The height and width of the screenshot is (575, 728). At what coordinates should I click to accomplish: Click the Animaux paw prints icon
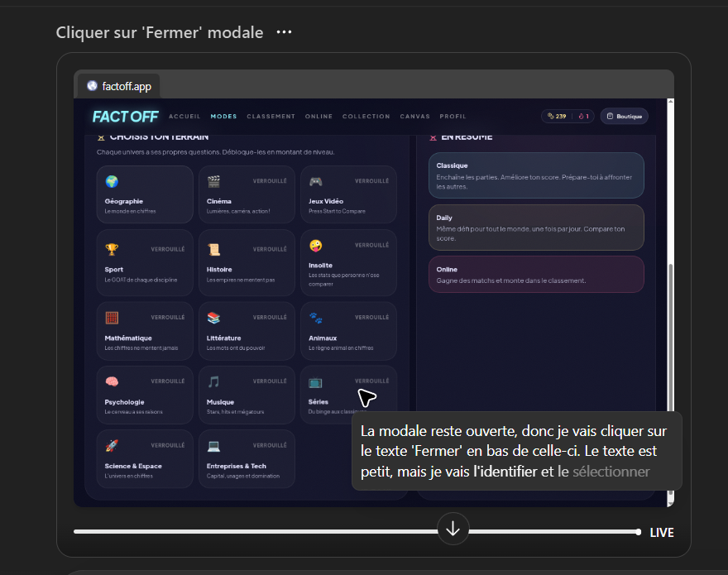tap(315, 318)
